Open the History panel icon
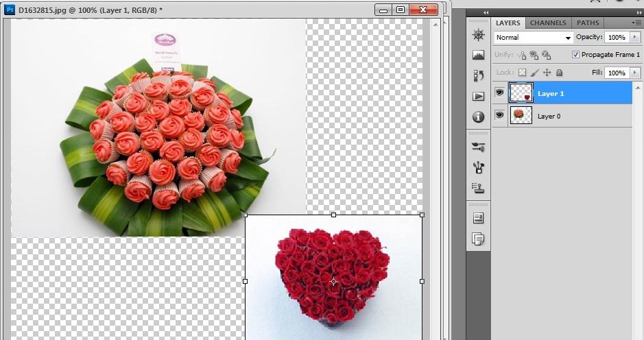The height and width of the screenshot is (340, 644). pyautogui.click(x=478, y=76)
